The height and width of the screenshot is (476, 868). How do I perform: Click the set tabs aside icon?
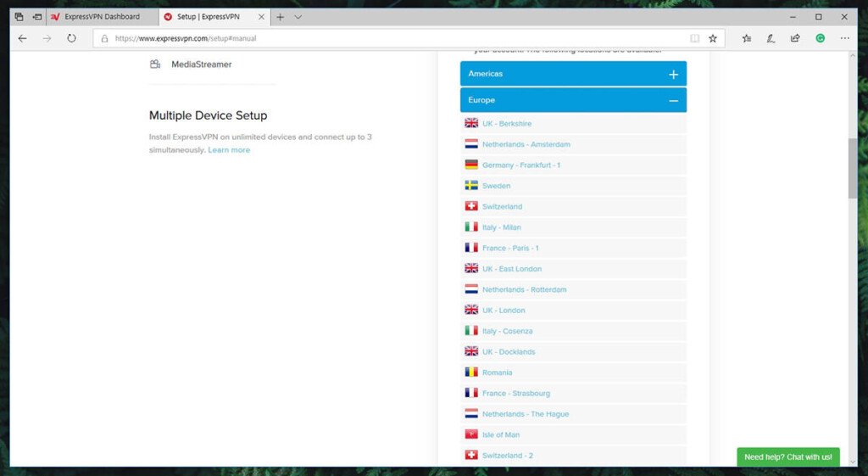point(37,17)
